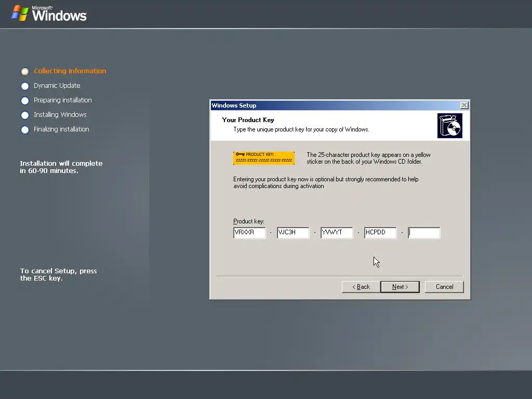
Task: Click the Installing Windows step bullet
Action: pos(25,115)
